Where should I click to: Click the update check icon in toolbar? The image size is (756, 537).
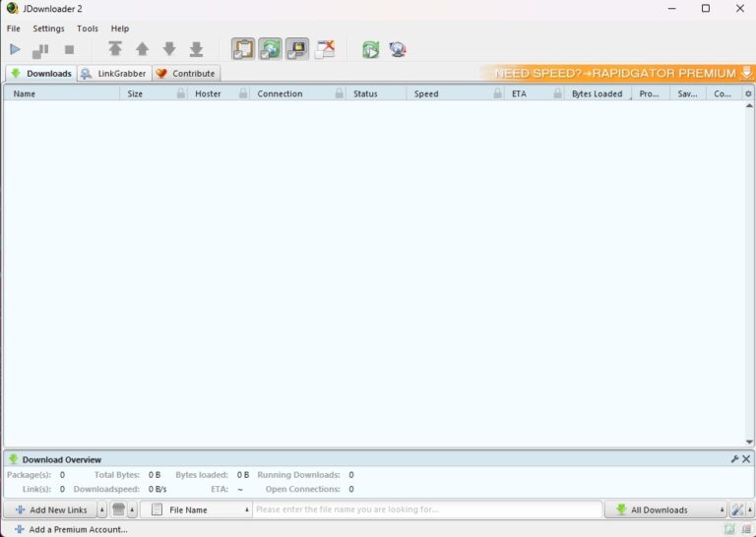click(x=370, y=49)
